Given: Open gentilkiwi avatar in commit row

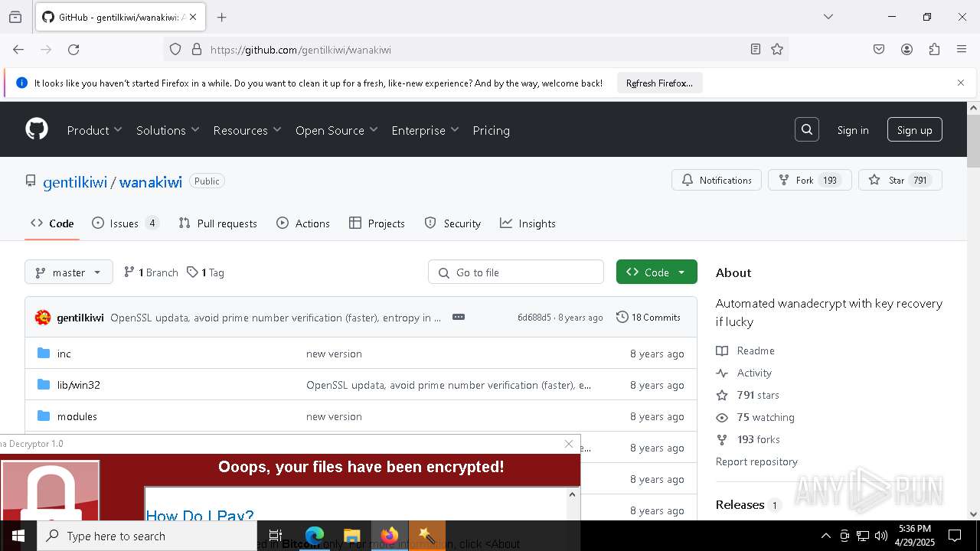Looking at the screenshot, I should pos(43,318).
